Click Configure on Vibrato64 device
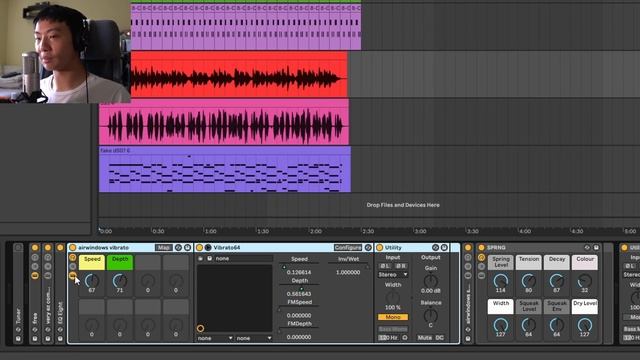640x360 pixels. click(348, 248)
